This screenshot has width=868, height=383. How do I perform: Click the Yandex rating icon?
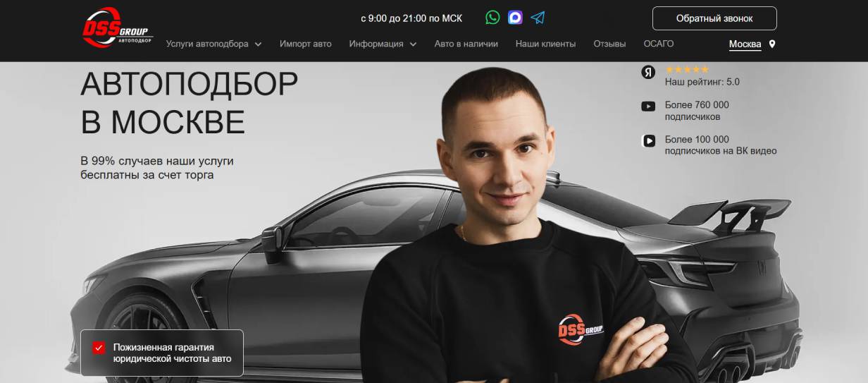pos(648,72)
